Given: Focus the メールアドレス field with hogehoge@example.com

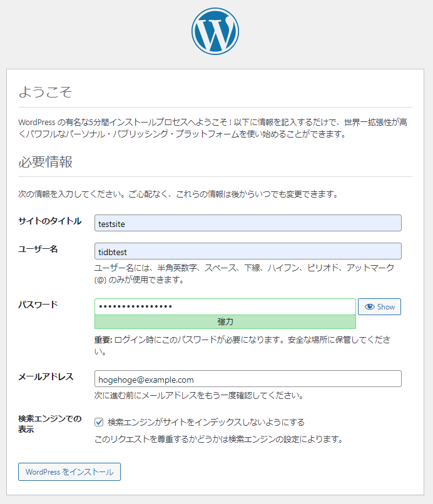Looking at the screenshot, I should coord(248,379).
